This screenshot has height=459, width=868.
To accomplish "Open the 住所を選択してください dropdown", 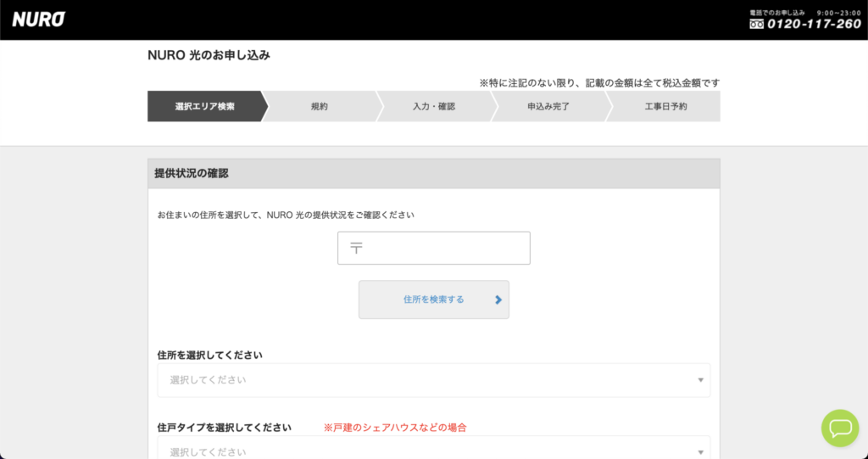I will pyautogui.click(x=434, y=380).
